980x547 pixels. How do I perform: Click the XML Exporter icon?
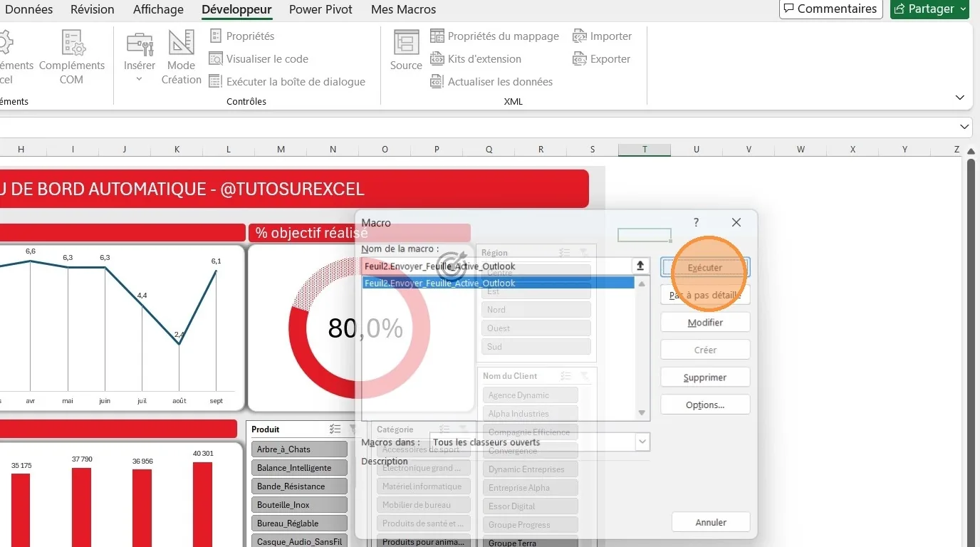[x=602, y=58]
